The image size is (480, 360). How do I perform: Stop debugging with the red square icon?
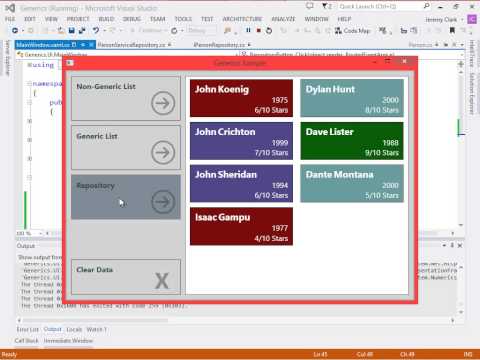point(259,30)
